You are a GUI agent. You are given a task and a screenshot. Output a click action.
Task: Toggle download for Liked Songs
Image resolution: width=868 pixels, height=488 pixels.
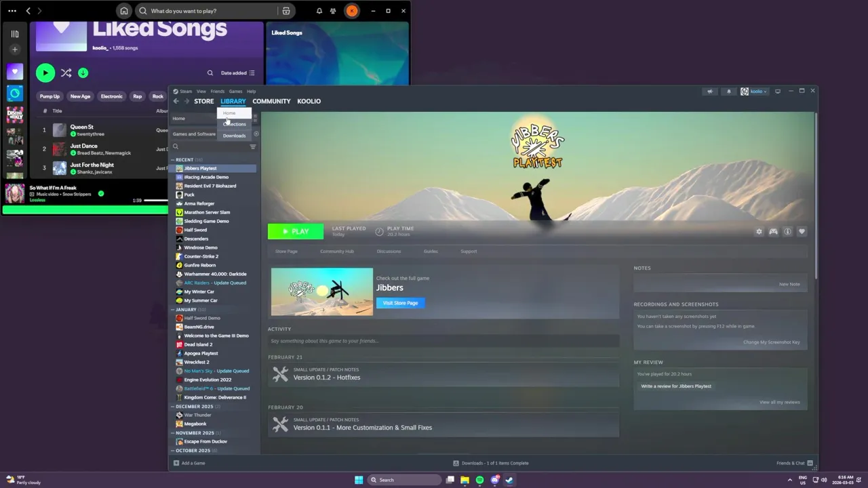(83, 73)
